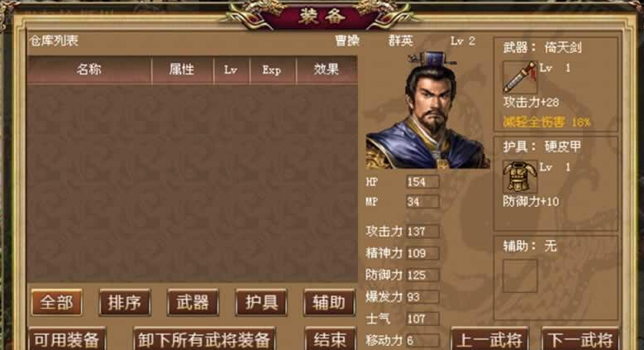Viewport: 644px width, 350px height.
Task: Select the empty 辅助 accessory slot
Action: pyautogui.click(x=519, y=276)
